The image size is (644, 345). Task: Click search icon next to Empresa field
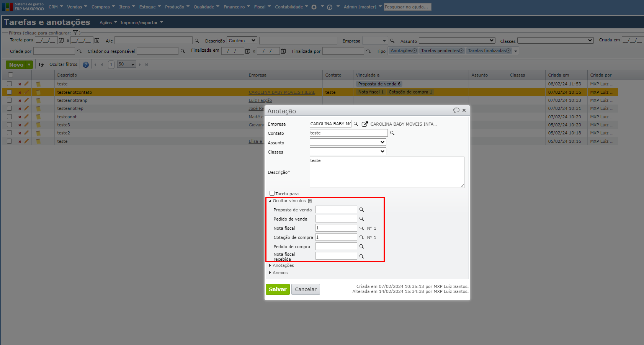[356, 124]
